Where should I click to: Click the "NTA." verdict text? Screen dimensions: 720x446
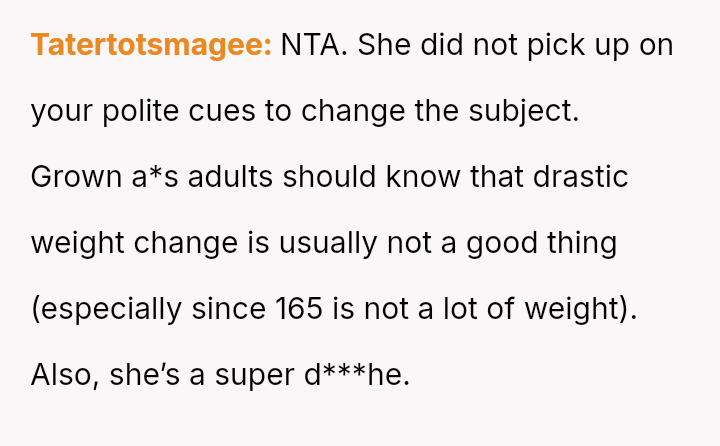[313, 45]
